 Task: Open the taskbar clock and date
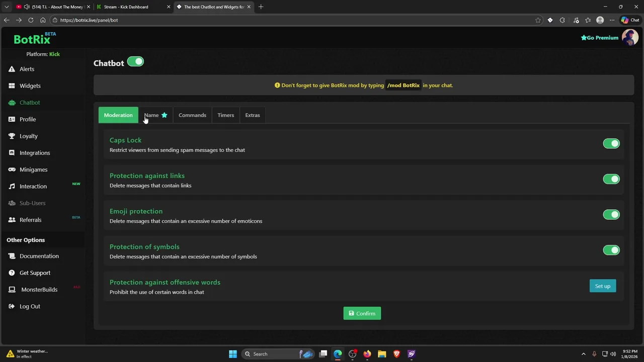pos(630,354)
